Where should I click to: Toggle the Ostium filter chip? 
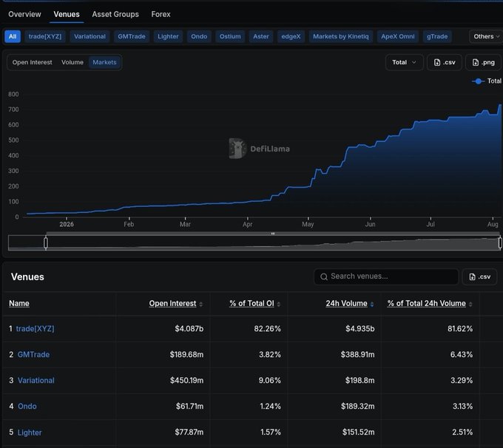point(230,36)
